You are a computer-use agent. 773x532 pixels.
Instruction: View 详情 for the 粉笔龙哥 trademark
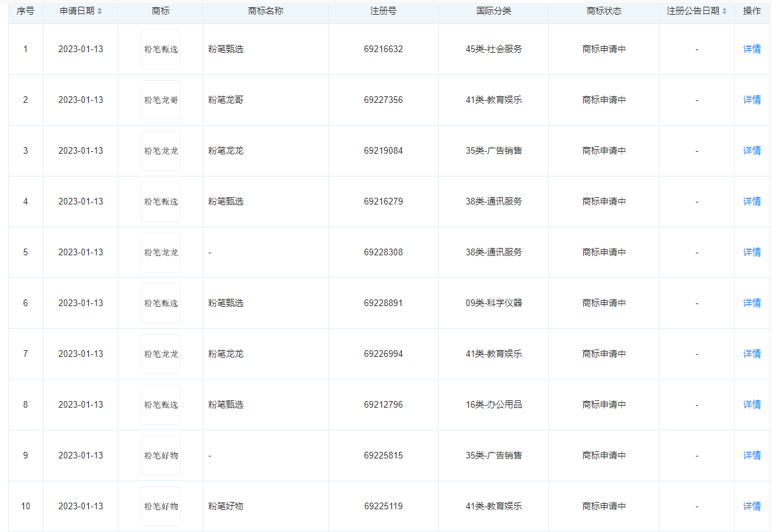(752, 100)
